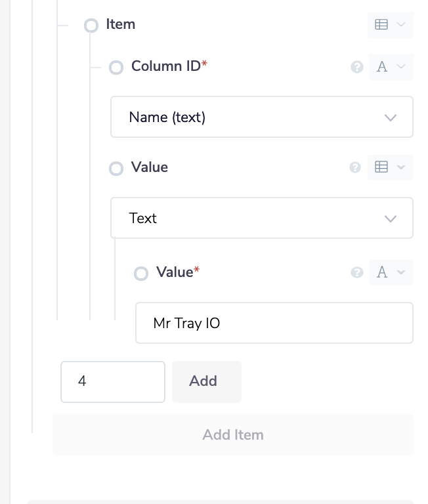This screenshot has width=428, height=504.
Task: Click the Add Item button
Action: click(x=233, y=434)
